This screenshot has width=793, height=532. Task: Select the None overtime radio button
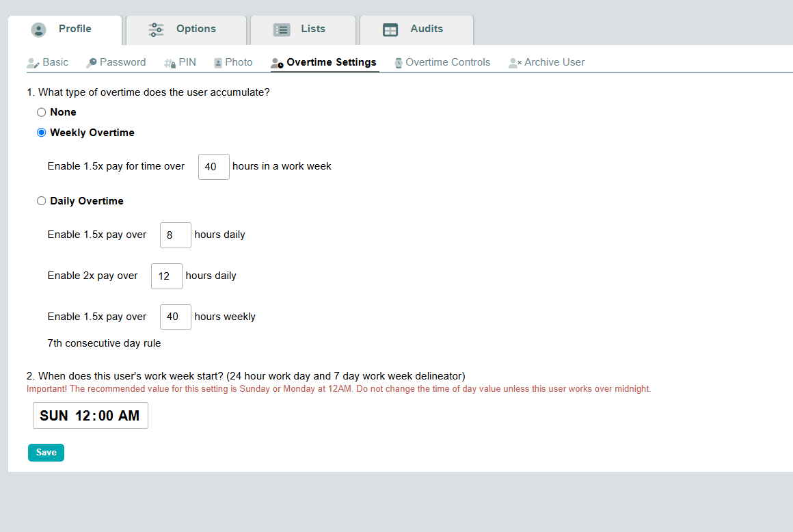[x=42, y=112]
